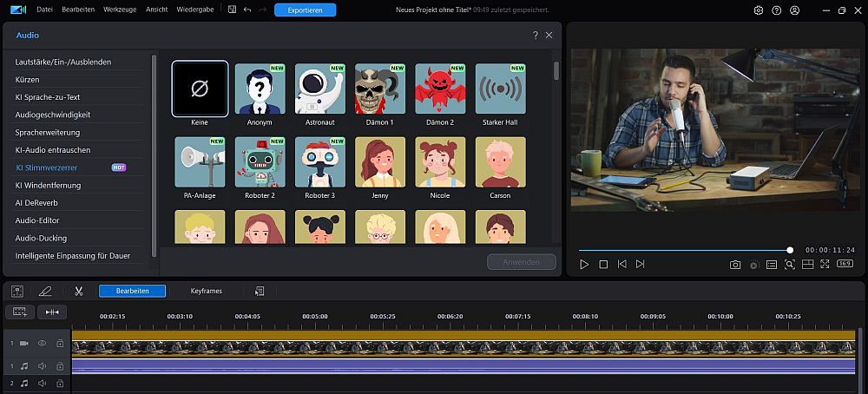The height and width of the screenshot is (394, 868).
Task: Mute audio track 1 speaker icon
Action: [42, 366]
